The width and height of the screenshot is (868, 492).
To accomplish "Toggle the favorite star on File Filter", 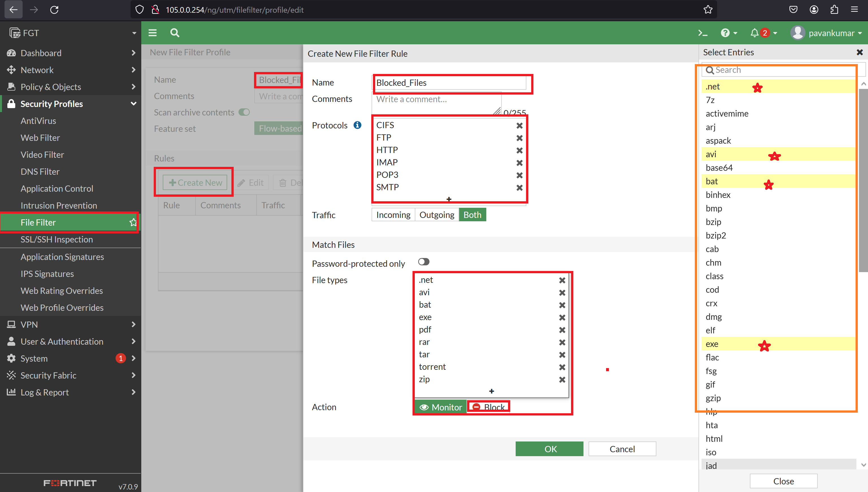I will [132, 222].
